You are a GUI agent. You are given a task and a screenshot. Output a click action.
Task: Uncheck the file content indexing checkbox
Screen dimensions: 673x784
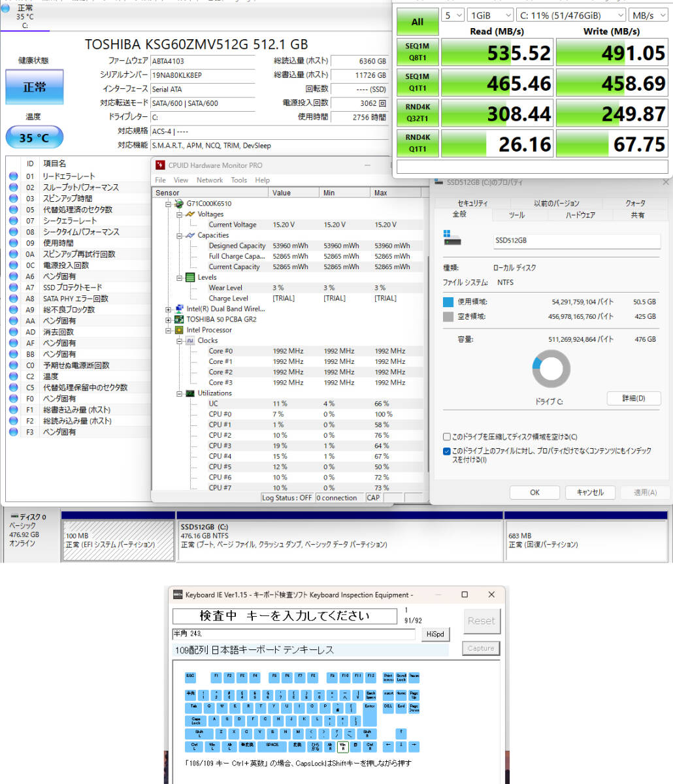click(x=447, y=450)
